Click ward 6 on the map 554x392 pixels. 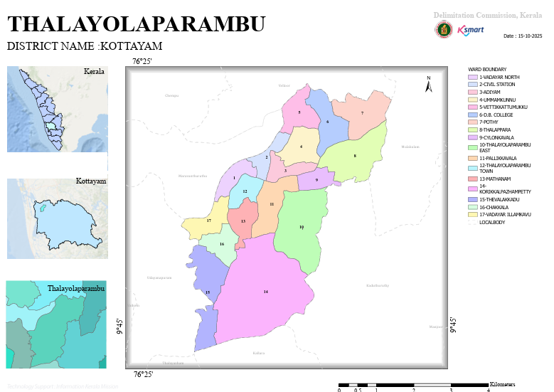click(x=328, y=122)
